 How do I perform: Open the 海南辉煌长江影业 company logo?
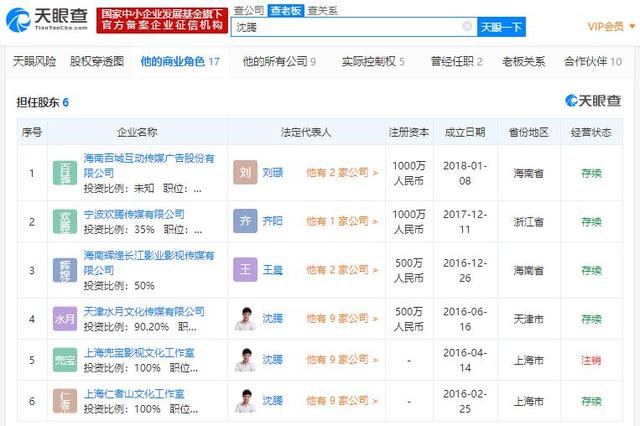[x=65, y=270]
